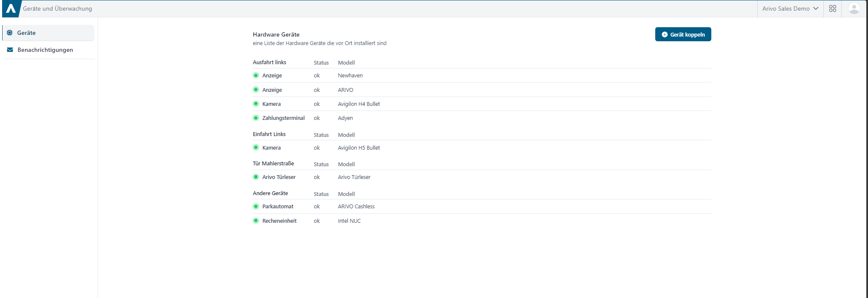The width and height of the screenshot is (868, 298).
Task: Click green status dot for ARIVO Anzeige
Action: [x=256, y=90]
